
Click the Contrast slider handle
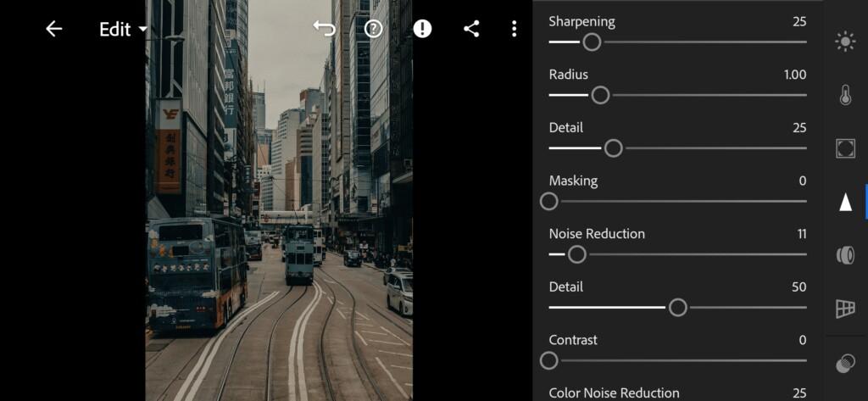click(549, 361)
